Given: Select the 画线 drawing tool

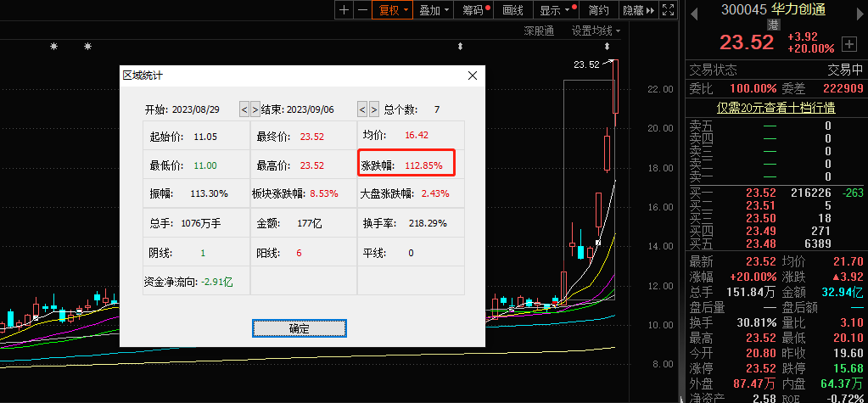Looking at the screenshot, I should point(512,10).
